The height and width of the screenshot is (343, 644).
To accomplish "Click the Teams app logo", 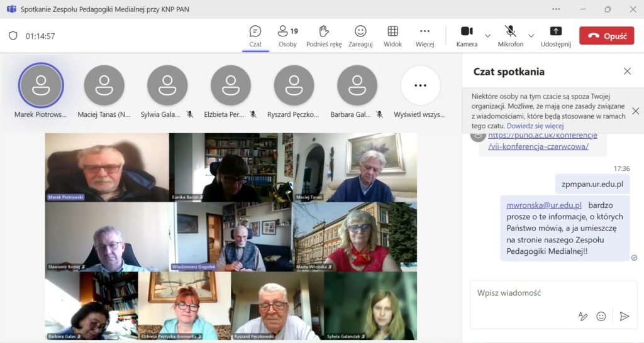I will [x=11, y=9].
